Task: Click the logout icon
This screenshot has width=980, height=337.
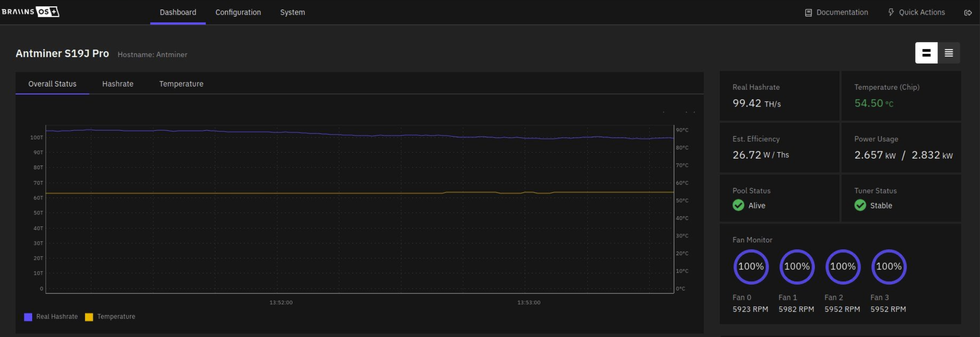Action: [968, 13]
